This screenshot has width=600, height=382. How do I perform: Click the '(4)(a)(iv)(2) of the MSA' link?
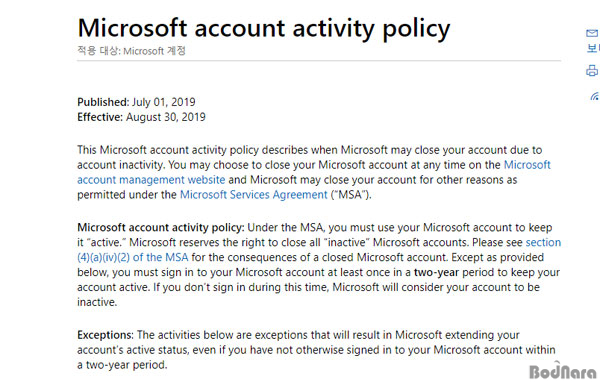pos(133,257)
